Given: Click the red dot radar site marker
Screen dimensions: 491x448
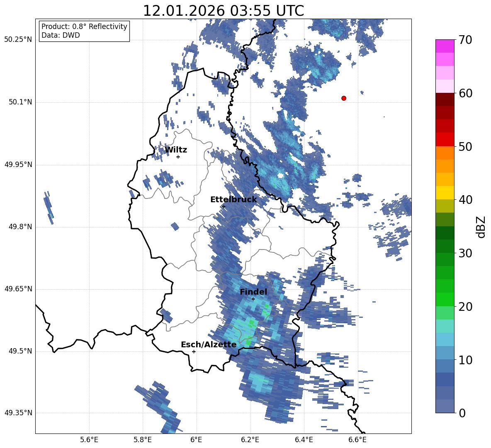Looking at the screenshot, I should [343, 98].
